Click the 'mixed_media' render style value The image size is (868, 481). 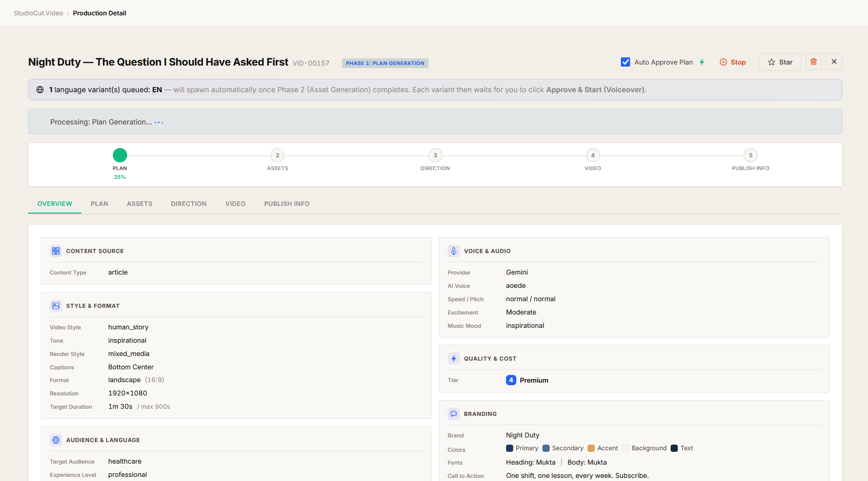pos(129,354)
